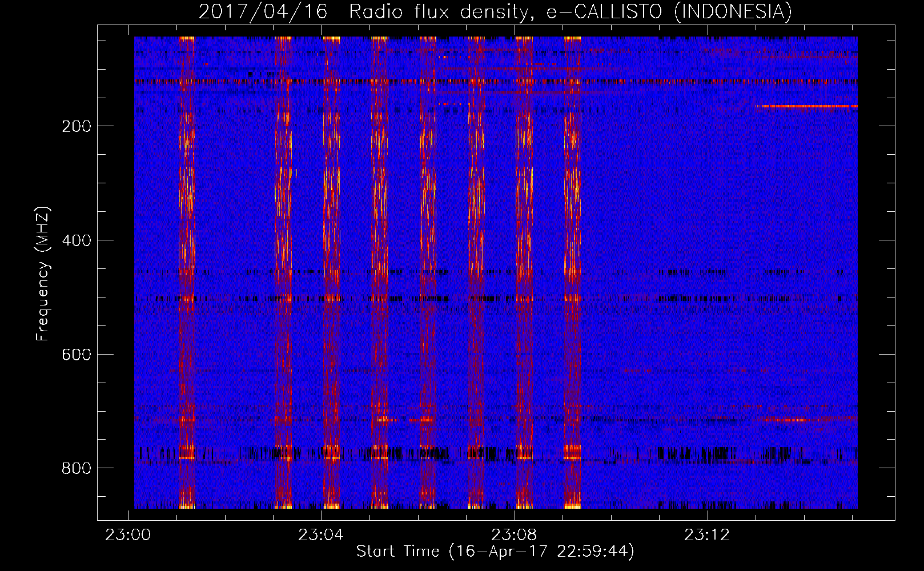Click the '23:08' time tick label
The height and width of the screenshot is (571, 924).
(x=514, y=534)
